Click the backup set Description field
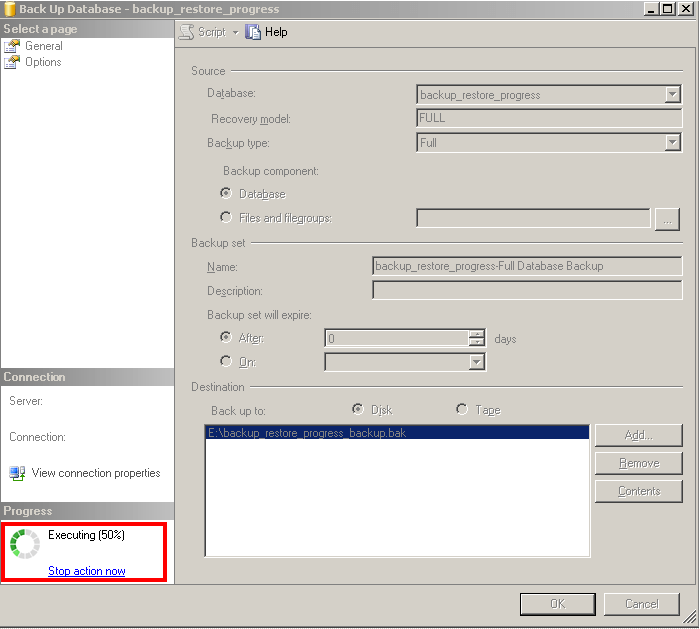 click(527, 291)
